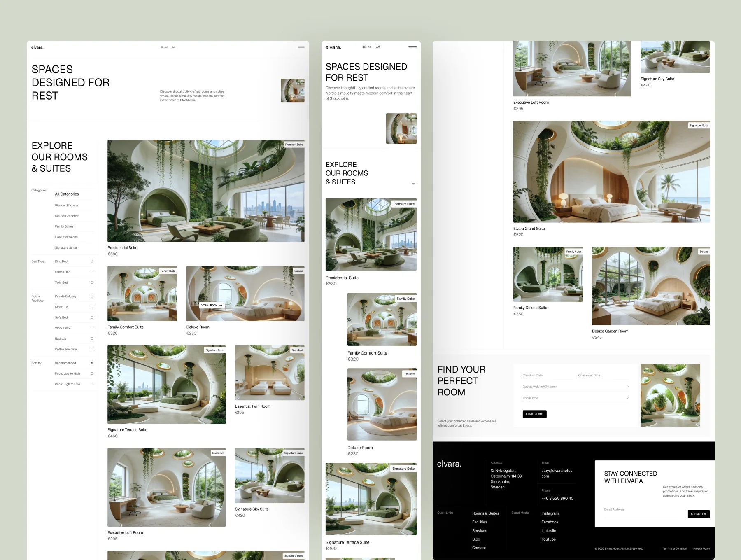Screen dimensions: 741x560
Task: Open hamburger menu in mobile page header
Action: point(412,47)
